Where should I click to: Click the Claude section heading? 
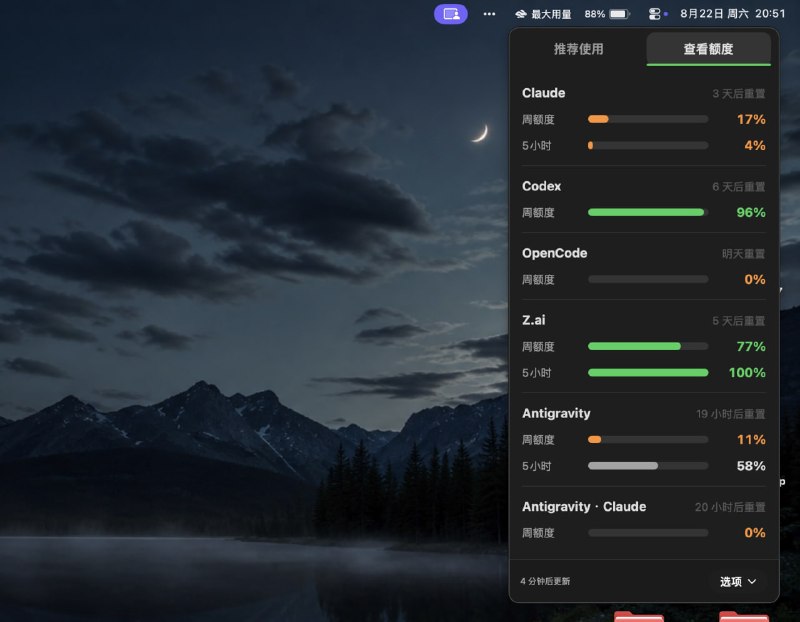(543, 93)
